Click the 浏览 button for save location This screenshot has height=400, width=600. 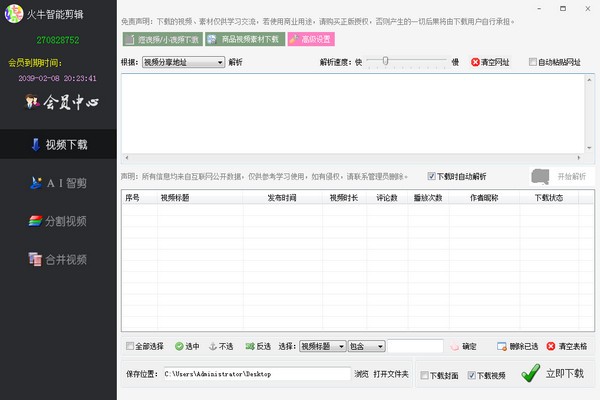point(361,374)
